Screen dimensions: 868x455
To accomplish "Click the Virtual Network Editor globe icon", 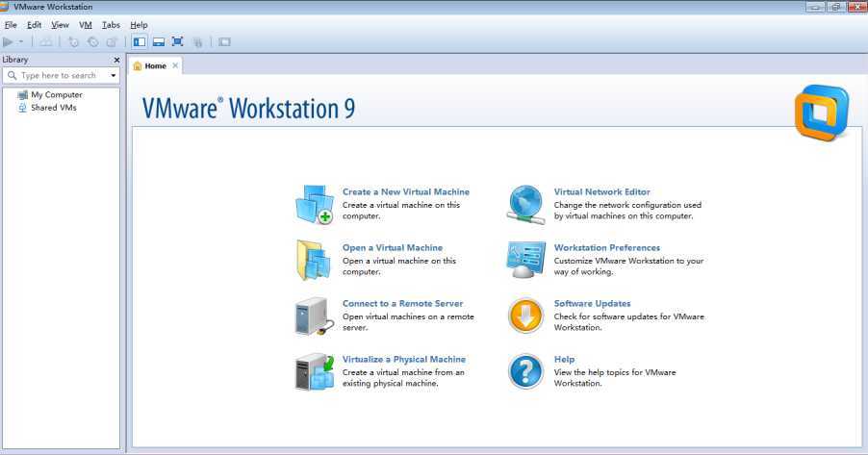I will tap(525, 204).
